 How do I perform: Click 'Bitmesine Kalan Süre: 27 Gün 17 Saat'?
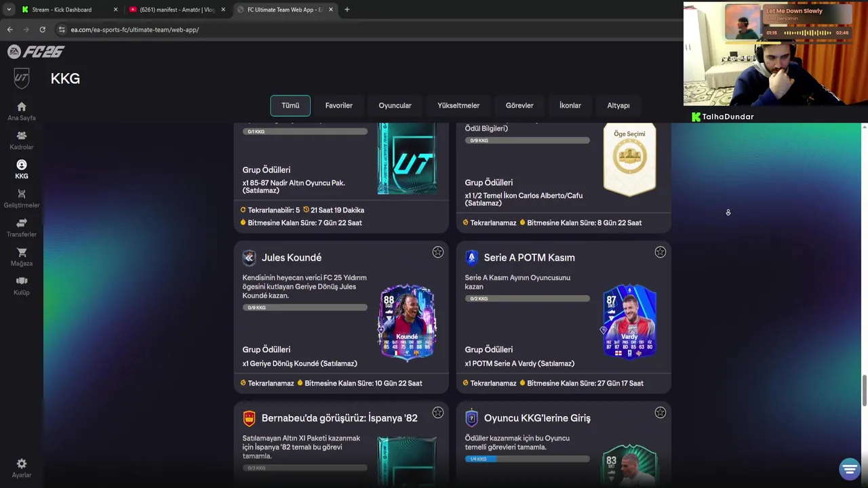585,384
